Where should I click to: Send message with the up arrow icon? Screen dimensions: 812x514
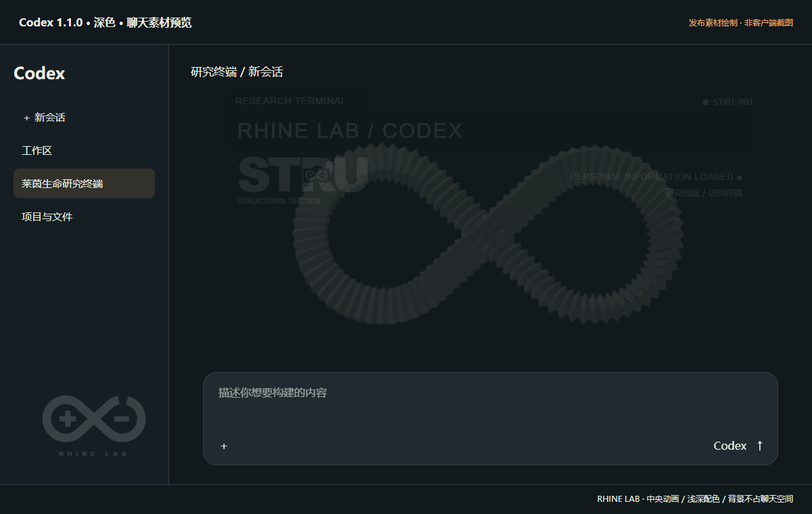pos(759,446)
